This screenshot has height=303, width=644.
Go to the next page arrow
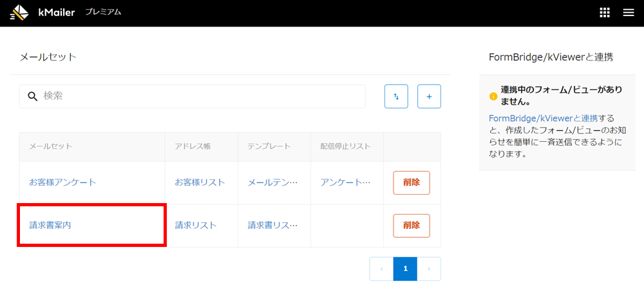coord(429,269)
